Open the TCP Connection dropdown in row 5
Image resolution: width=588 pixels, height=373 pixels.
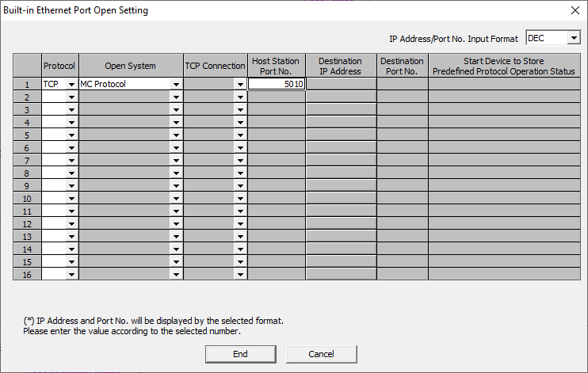240,135
